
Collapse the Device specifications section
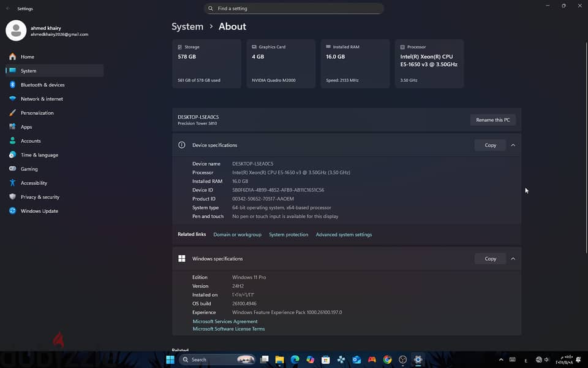click(x=513, y=145)
